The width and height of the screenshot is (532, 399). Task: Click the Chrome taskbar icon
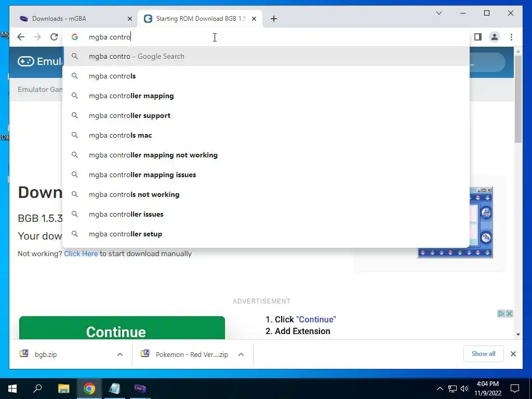pyautogui.click(x=89, y=389)
